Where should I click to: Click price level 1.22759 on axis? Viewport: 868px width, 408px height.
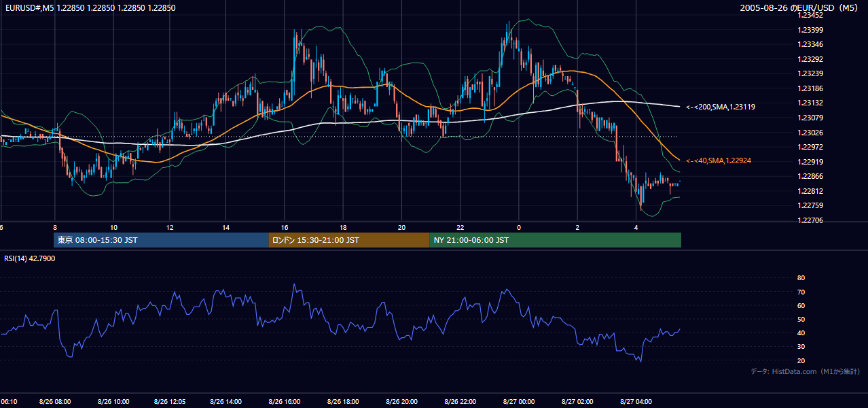pos(809,205)
